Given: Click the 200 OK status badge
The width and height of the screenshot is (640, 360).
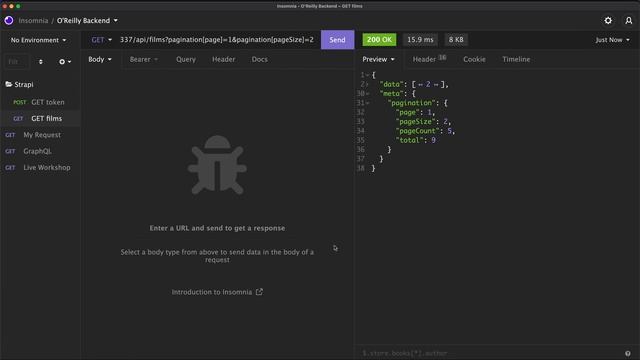Looking at the screenshot, I should [379, 40].
